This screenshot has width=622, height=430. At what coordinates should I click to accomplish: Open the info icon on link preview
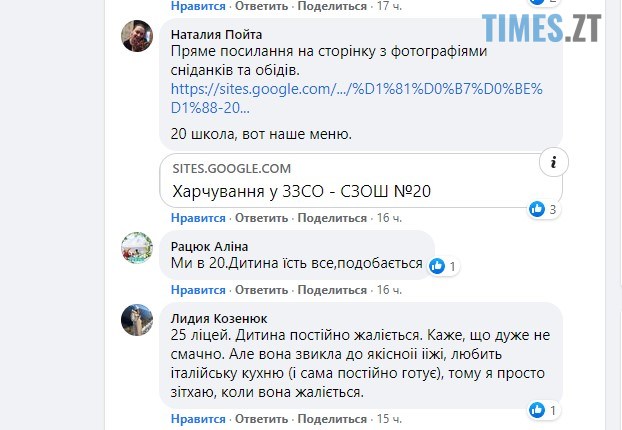[x=554, y=161]
